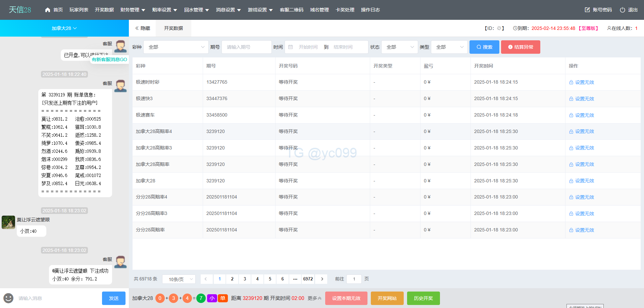Image resolution: width=644 pixels, height=308 pixels.
Task: Click the next page arrow in pagination
Action: pos(322,279)
